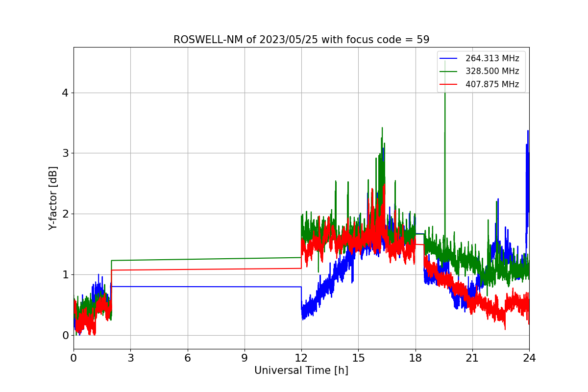Click the y-axis tick label 0
588x392 pixels.
pyautogui.click(x=65, y=335)
